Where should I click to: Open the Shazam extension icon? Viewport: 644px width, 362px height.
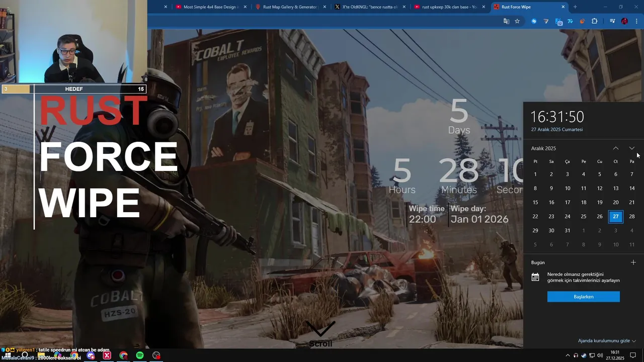tap(534, 21)
